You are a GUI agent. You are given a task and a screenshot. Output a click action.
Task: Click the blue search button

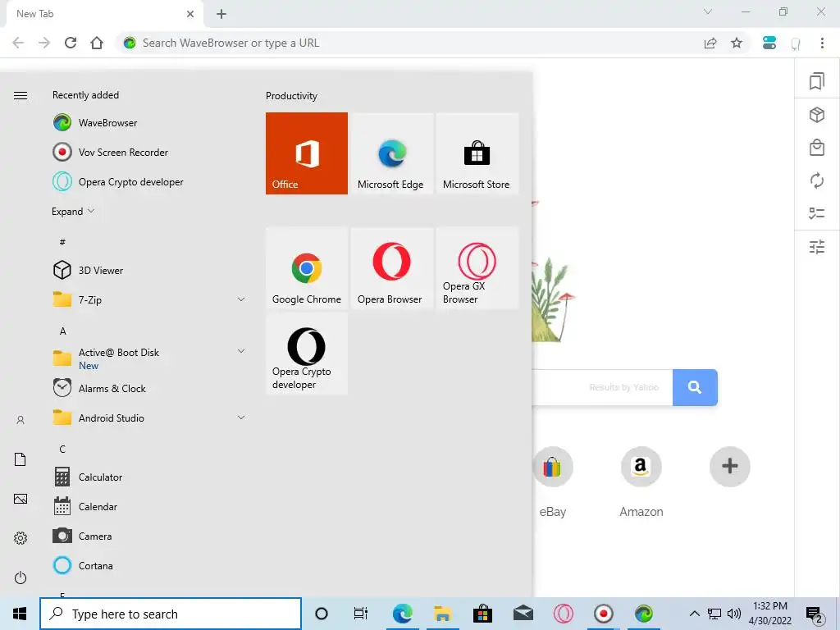(695, 387)
